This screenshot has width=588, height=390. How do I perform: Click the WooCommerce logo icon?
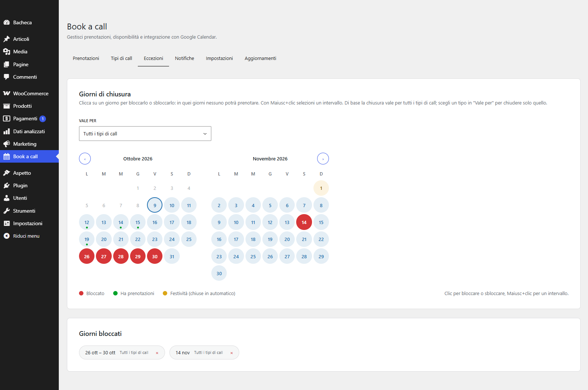(7, 93)
